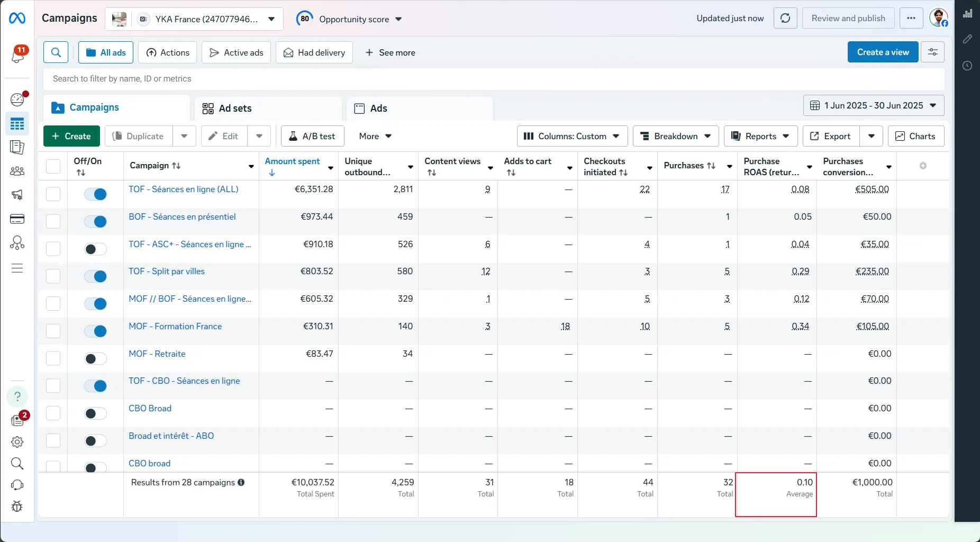
Task: Open the account overview gauge icon
Action: tap(17, 99)
